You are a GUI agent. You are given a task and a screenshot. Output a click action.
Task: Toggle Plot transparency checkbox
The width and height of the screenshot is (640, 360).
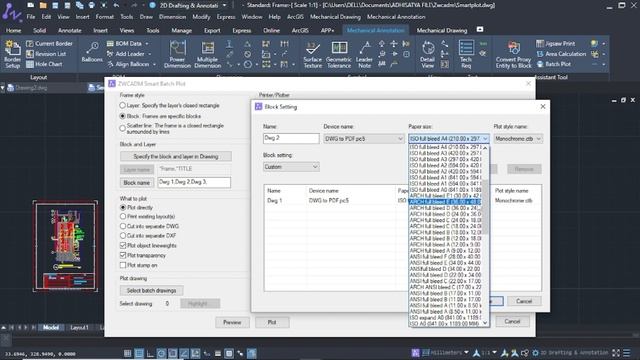(x=123, y=255)
